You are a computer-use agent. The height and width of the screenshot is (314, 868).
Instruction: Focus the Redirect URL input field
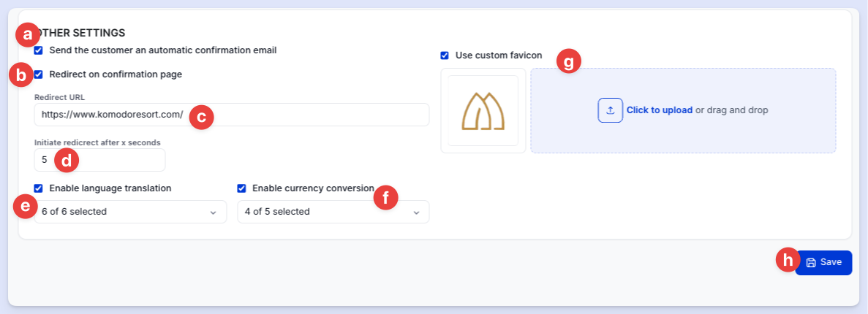tap(231, 115)
